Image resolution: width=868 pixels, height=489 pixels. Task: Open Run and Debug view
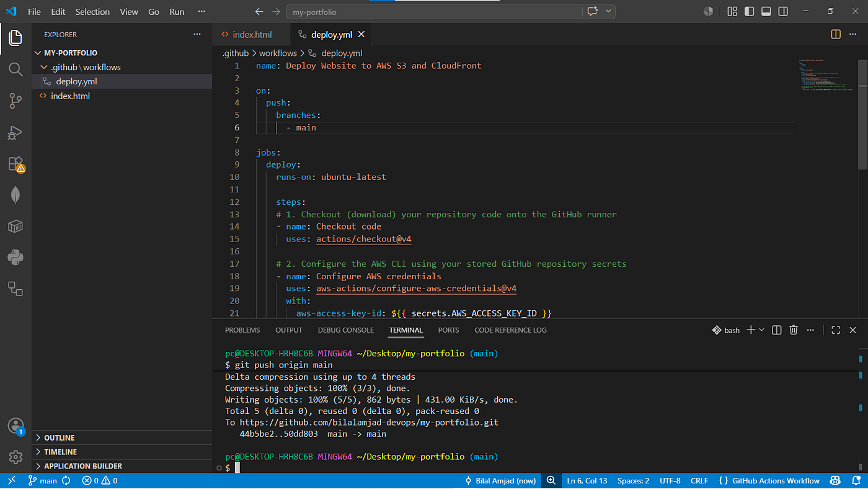tap(15, 132)
